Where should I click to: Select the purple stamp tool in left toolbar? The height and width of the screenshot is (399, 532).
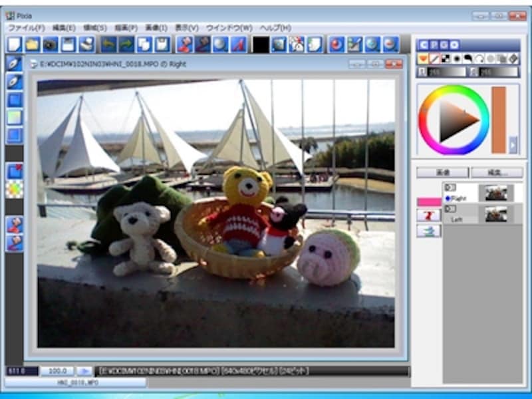(15, 243)
